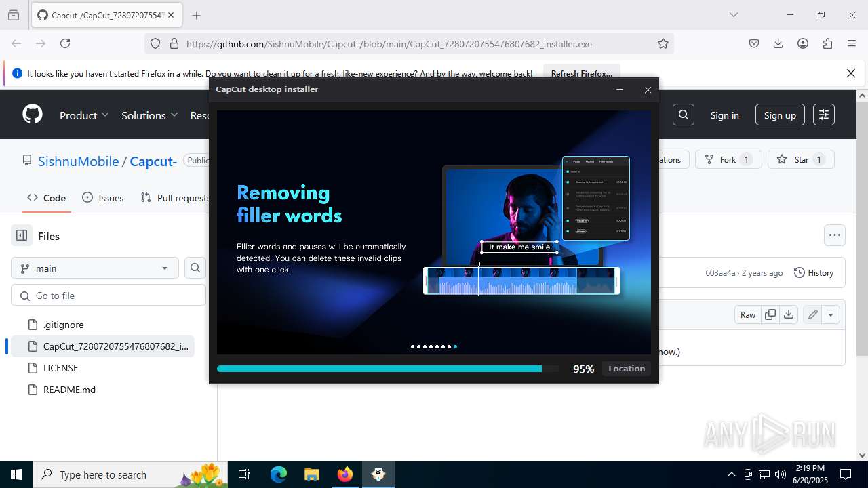Copy raw file contents icon

pos(770,314)
